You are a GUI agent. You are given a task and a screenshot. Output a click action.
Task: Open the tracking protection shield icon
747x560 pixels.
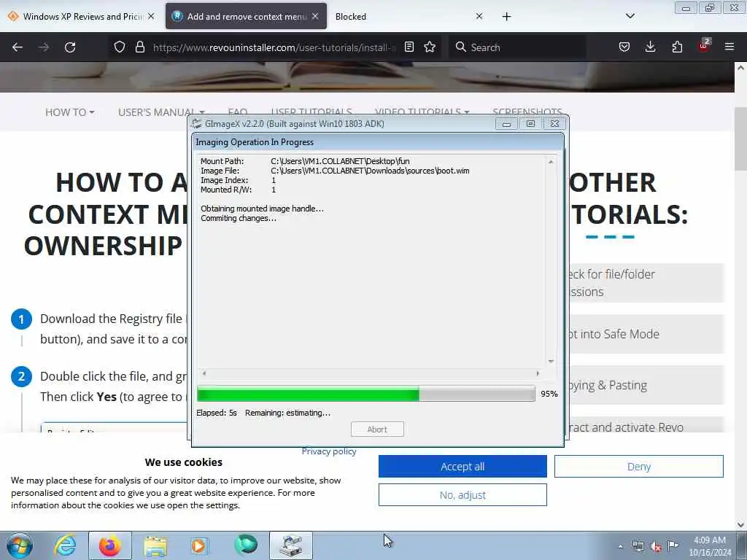click(120, 47)
